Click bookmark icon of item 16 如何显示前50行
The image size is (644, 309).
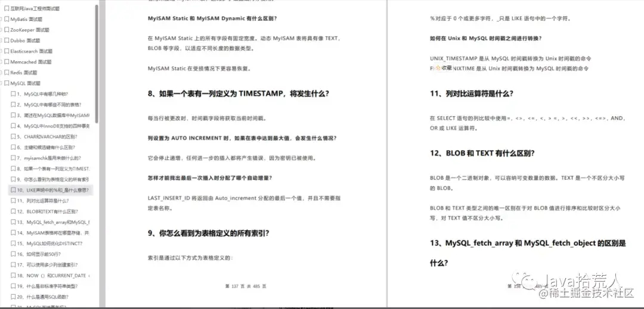[x=13, y=254]
